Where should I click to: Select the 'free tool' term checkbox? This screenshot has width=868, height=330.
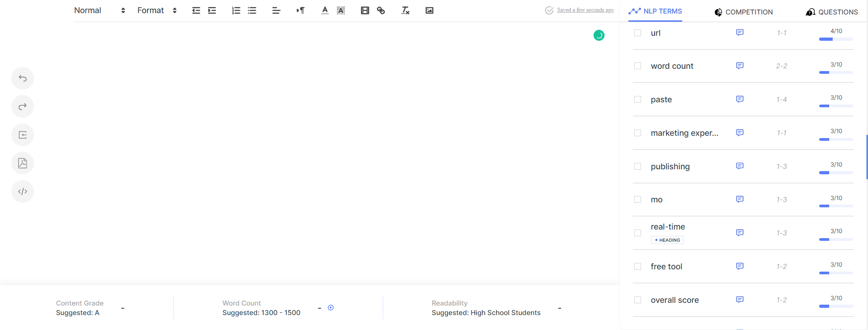pyautogui.click(x=637, y=267)
